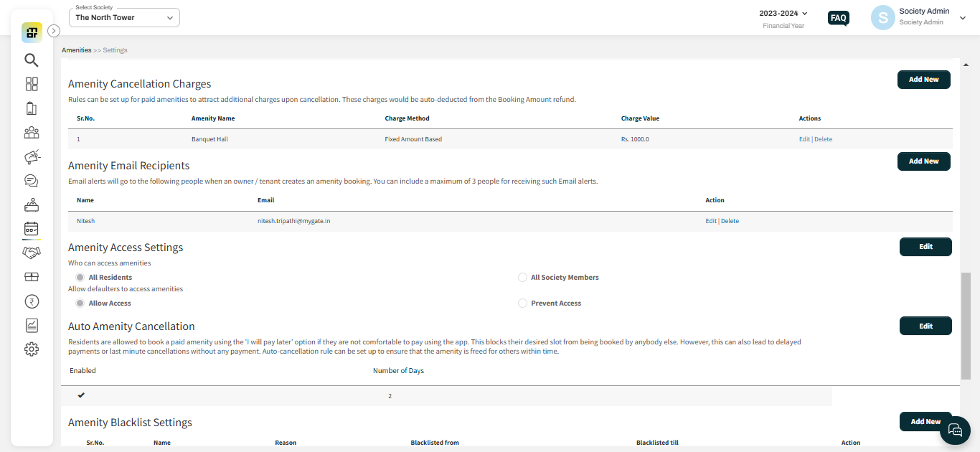This screenshot has width=980, height=452.
Task: Expand the Society Admin profile menu
Action: (x=962, y=18)
